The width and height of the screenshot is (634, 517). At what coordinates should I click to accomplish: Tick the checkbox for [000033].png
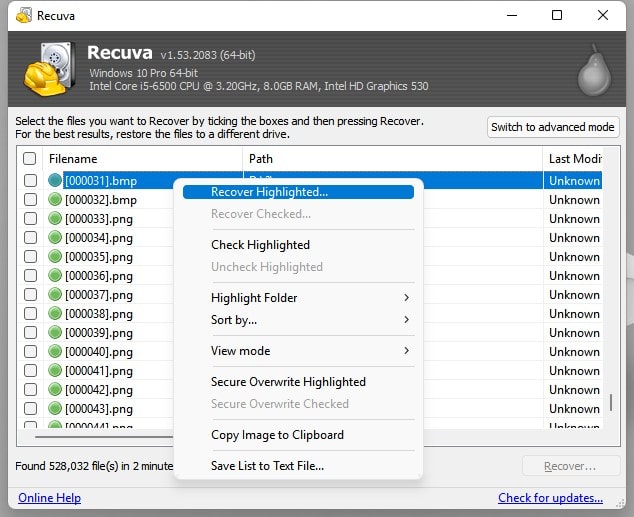[x=30, y=218]
